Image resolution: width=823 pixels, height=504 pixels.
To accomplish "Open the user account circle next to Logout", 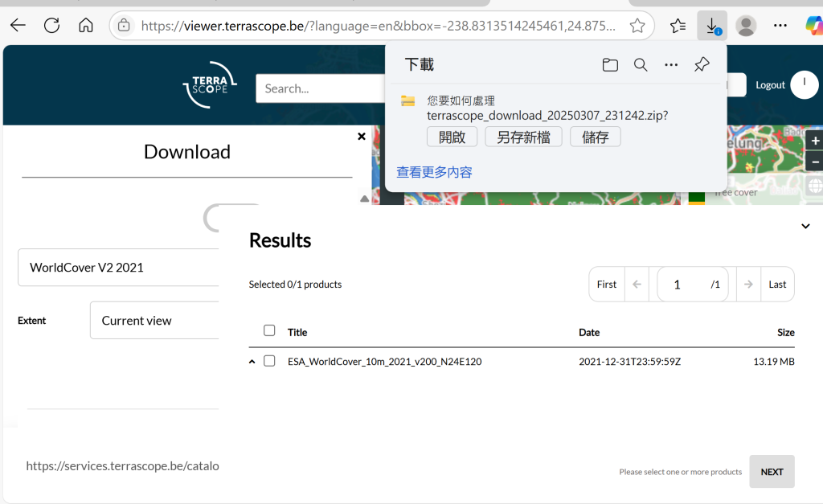I will click(805, 84).
